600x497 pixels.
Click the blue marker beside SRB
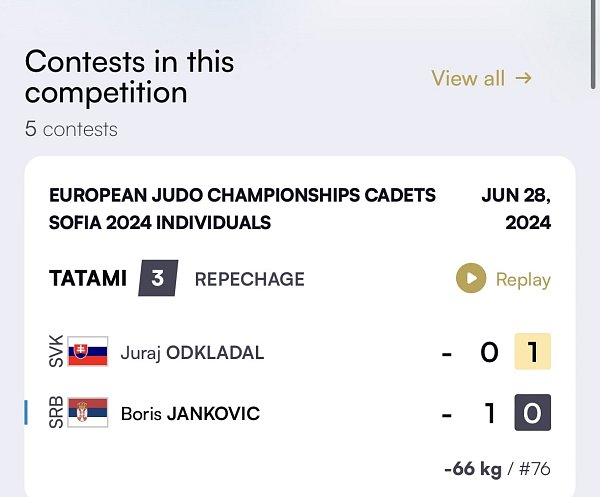26,412
